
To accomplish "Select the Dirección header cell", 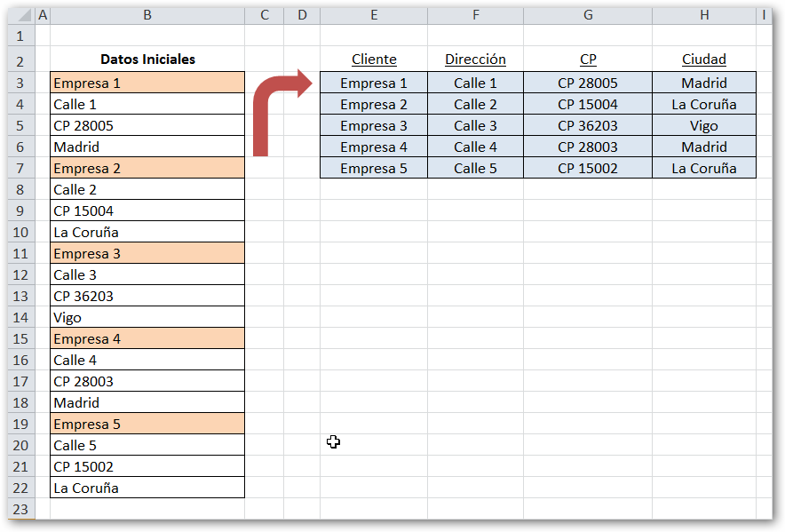I will pos(475,59).
